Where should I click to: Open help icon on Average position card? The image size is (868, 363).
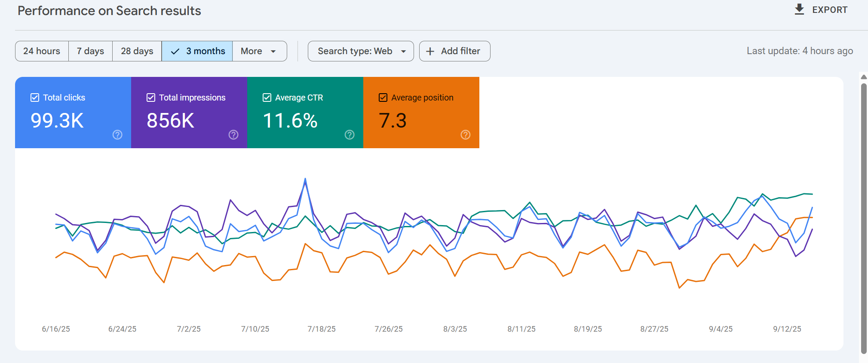click(x=466, y=135)
